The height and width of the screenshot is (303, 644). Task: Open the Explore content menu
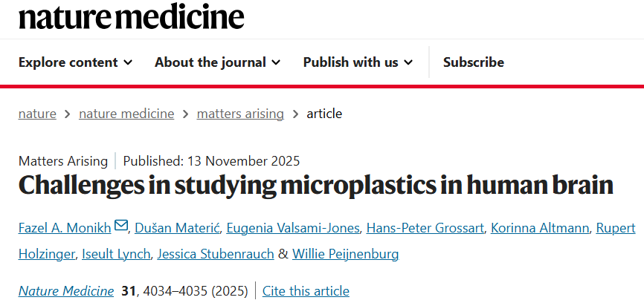(68, 62)
